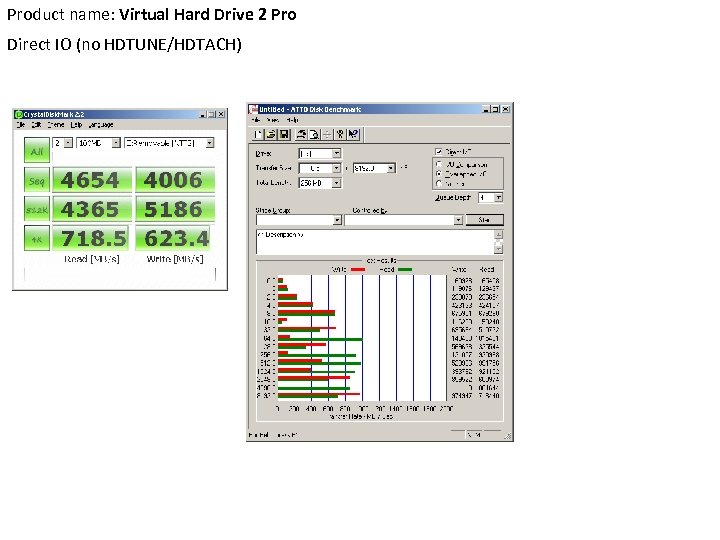Screen dimensions: 720x540
Task: Open the Help menu in ATTO Disk Benchmark
Action: click(x=292, y=120)
